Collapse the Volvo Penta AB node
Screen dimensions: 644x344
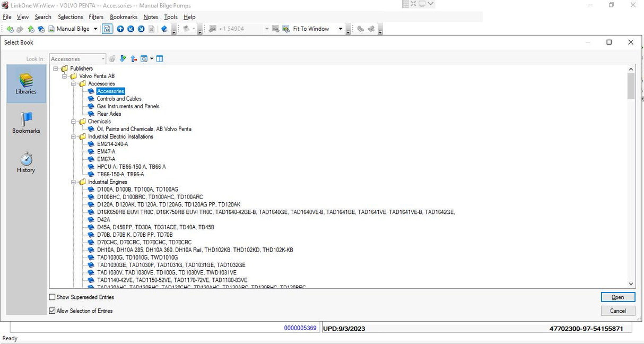pos(65,76)
